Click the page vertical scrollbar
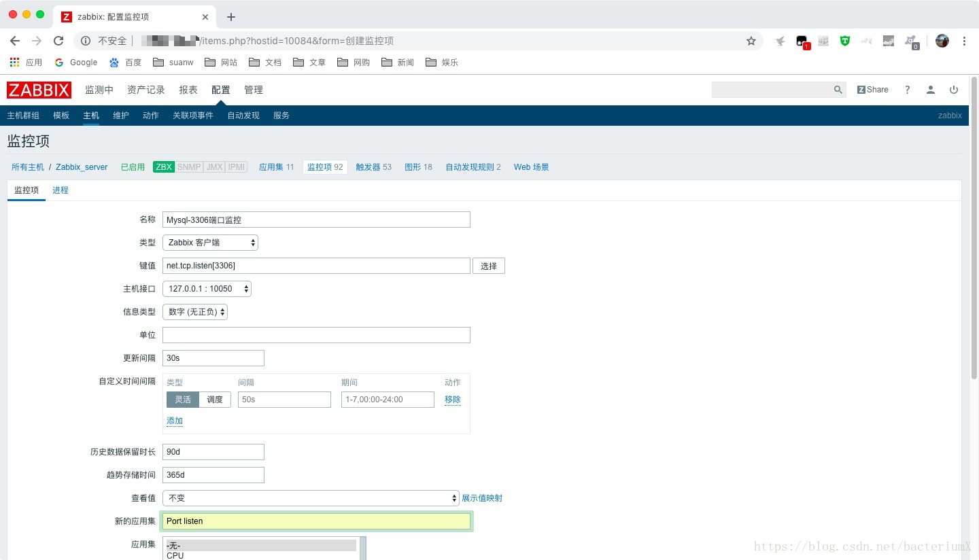This screenshot has height=560, width=979. tap(974, 228)
